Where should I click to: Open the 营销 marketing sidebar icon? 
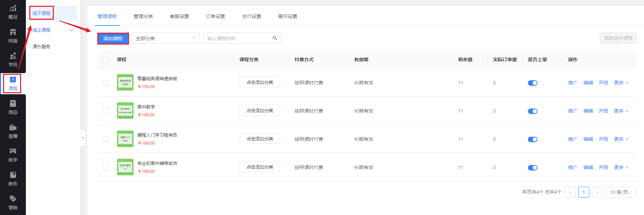pyautogui.click(x=13, y=202)
